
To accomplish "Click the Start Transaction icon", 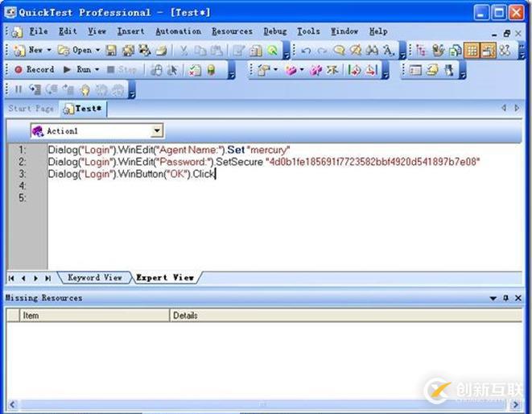I will pyautogui.click(x=355, y=70).
